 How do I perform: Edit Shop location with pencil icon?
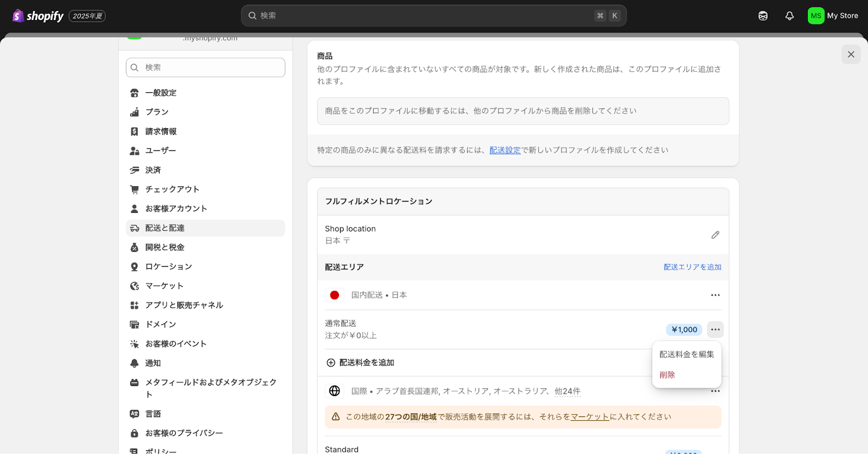click(715, 235)
